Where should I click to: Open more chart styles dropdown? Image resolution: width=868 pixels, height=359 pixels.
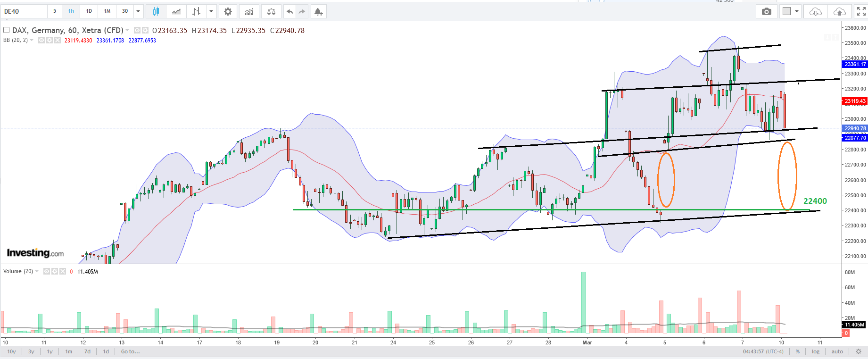[211, 11]
